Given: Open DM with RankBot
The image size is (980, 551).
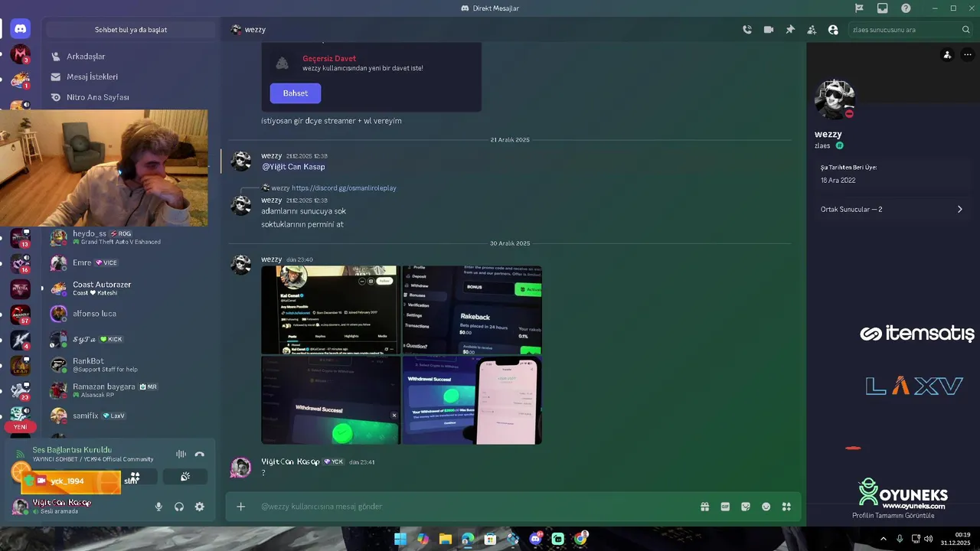Looking at the screenshot, I should (132, 365).
